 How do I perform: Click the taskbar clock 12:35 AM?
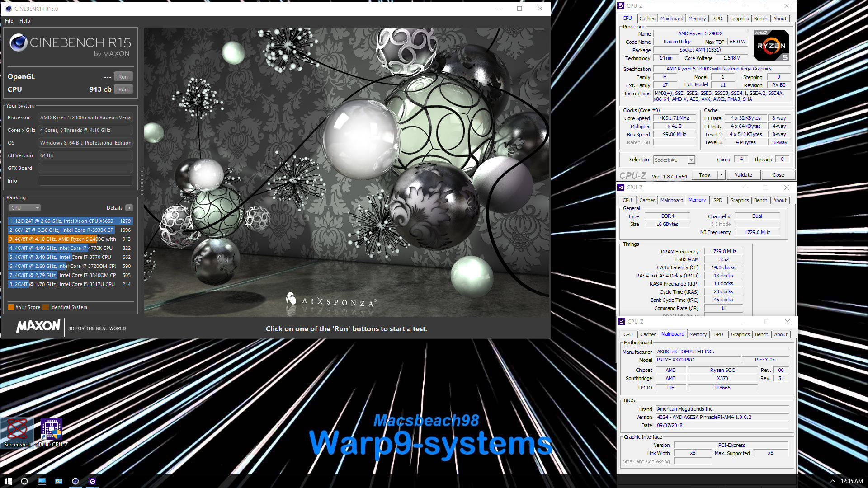[x=852, y=481]
